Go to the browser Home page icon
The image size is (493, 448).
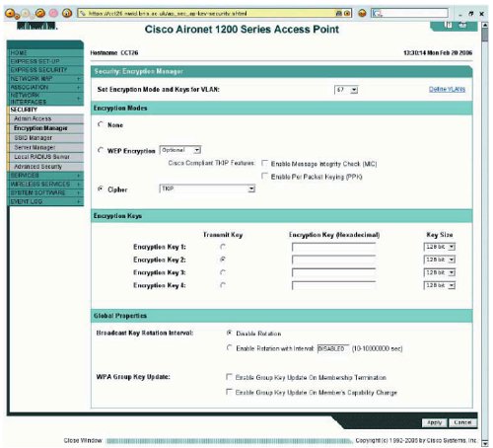click(67, 13)
